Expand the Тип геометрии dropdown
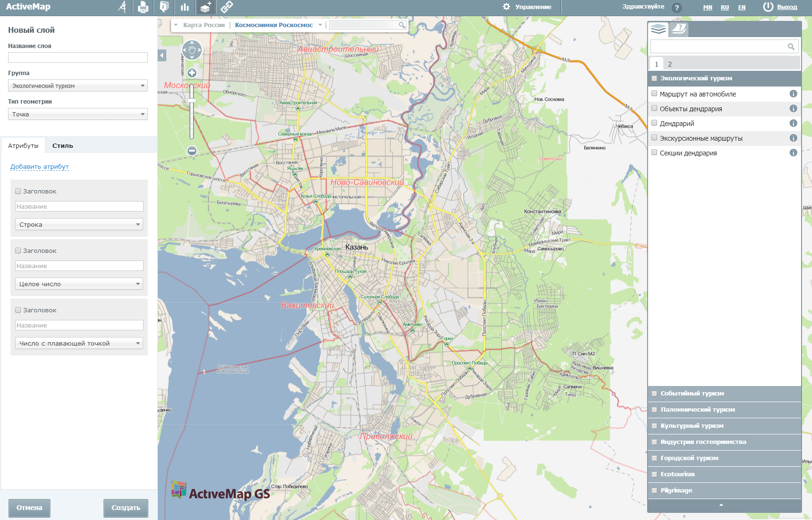Viewport: 812px width, 520px height. click(78, 114)
